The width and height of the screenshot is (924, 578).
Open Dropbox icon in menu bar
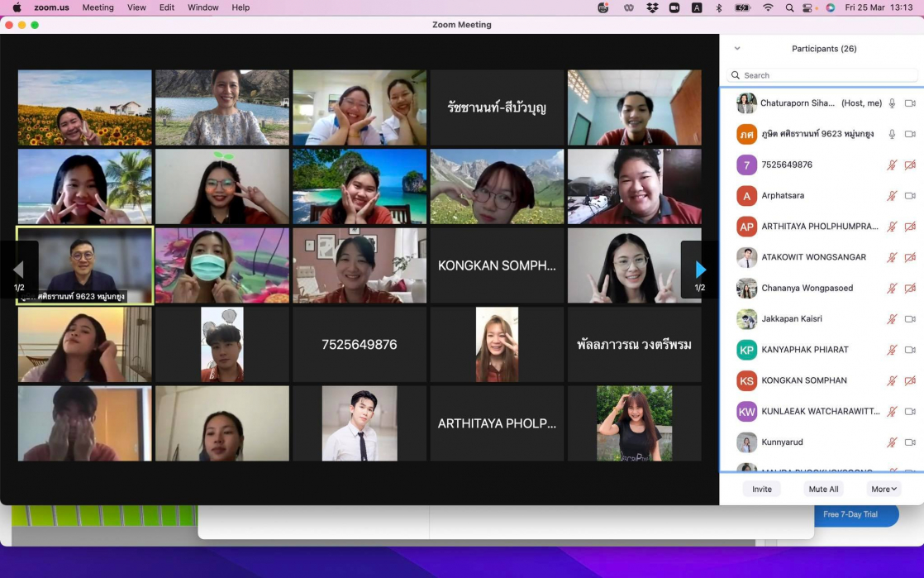[x=652, y=7]
